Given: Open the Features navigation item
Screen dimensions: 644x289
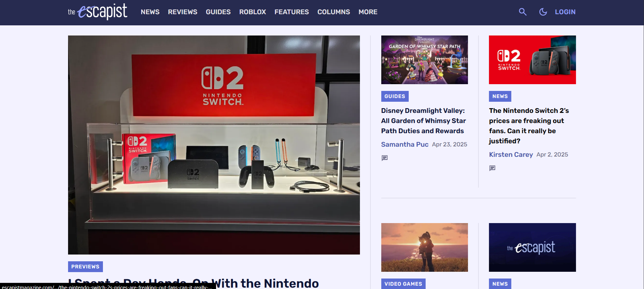Looking at the screenshot, I should click(292, 12).
